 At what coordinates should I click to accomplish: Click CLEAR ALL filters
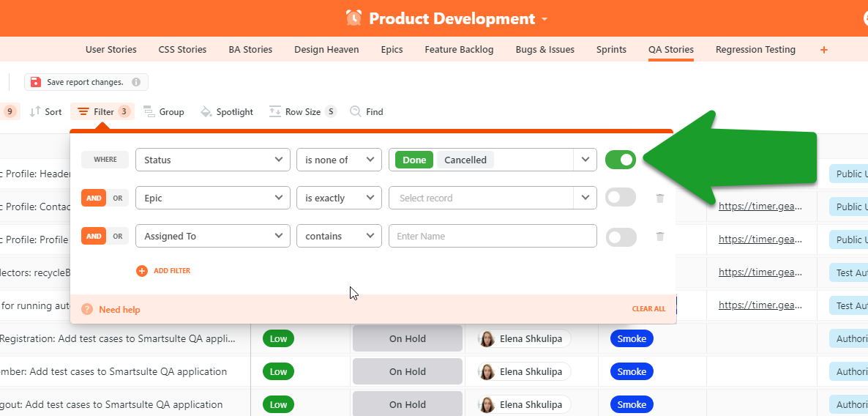(648, 309)
